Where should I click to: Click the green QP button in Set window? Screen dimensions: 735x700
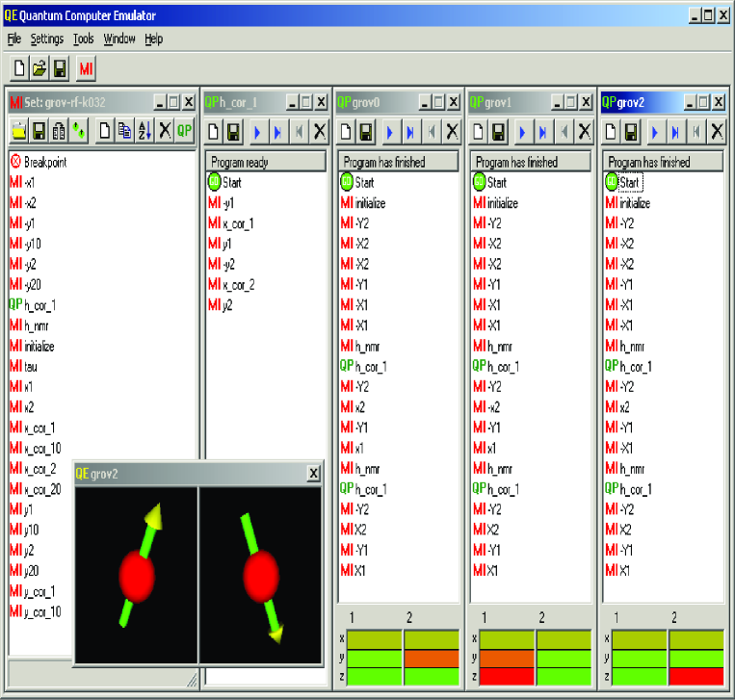185,131
